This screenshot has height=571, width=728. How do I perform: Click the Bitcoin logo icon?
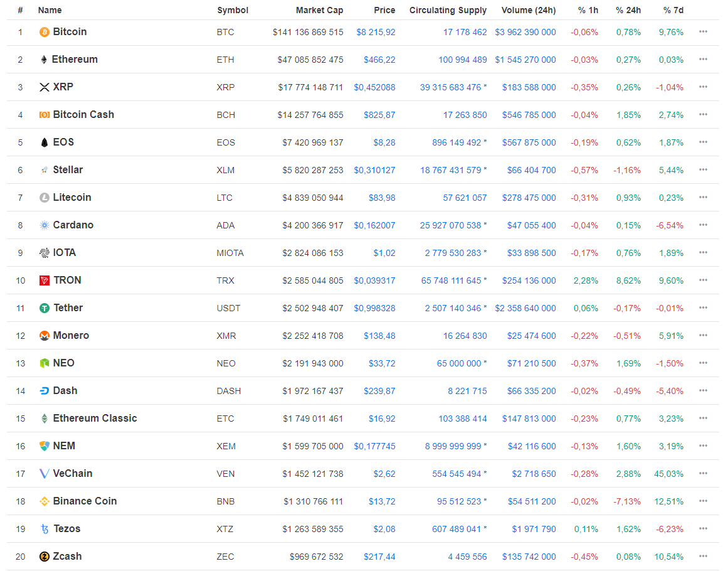click(45, 32)
